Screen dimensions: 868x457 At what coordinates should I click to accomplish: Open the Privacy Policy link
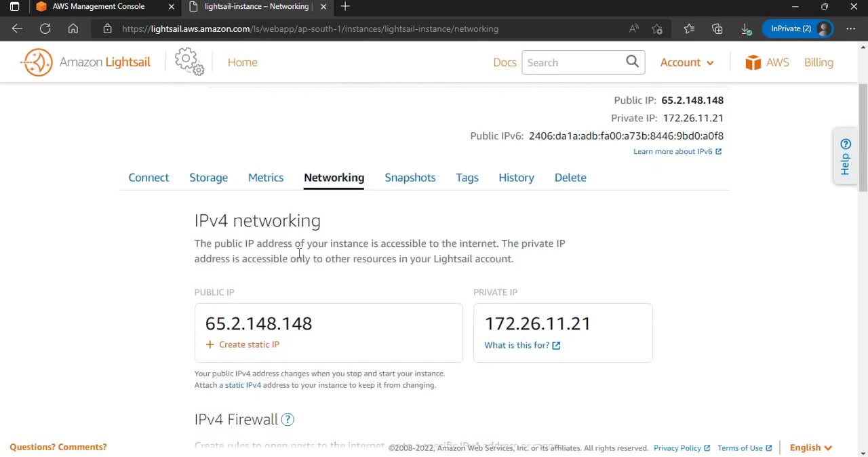coord(682,448)
